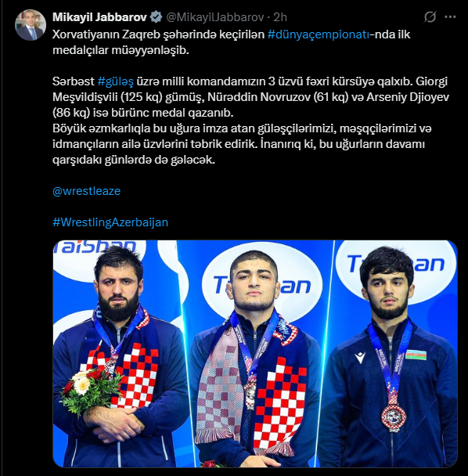The height and width of the screenshot is (476, 468).
Task: Open the Mikayil Jabbarov display name link
Action: 100,17
